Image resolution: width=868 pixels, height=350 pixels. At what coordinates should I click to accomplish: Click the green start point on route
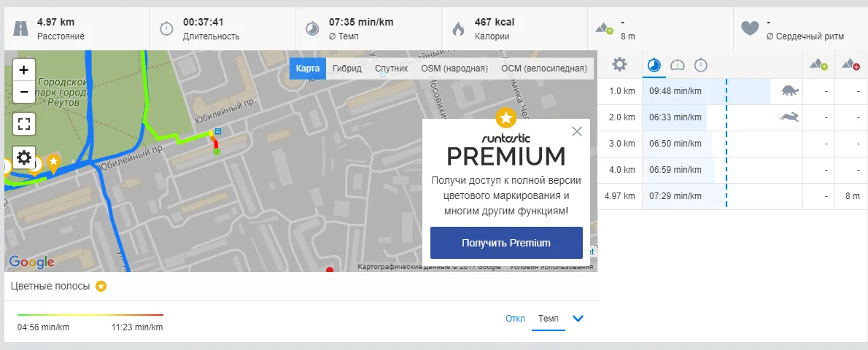(x=217, y=151)
